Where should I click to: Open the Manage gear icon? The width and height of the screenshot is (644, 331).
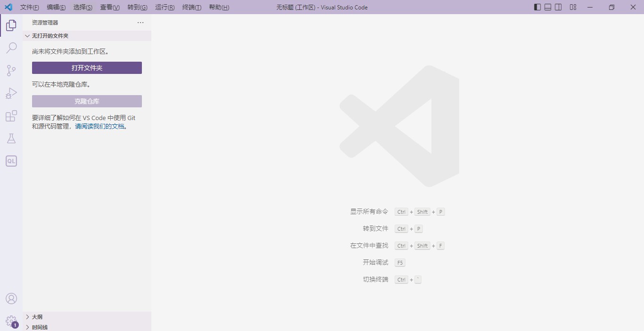point(11,321)
